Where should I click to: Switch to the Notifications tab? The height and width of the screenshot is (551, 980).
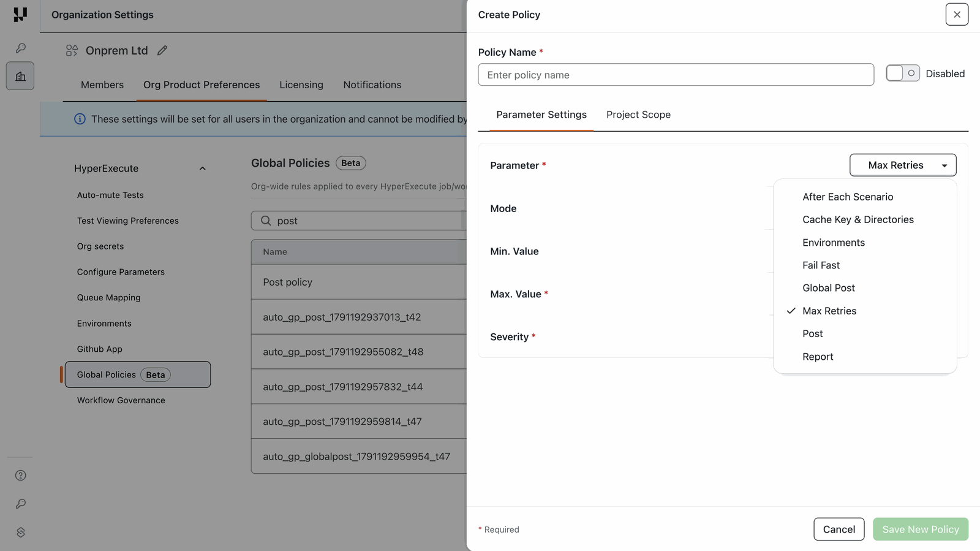372,85
